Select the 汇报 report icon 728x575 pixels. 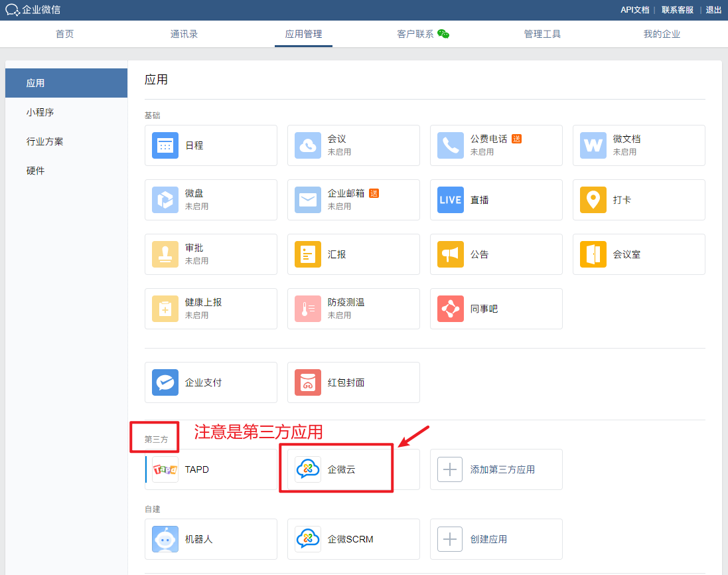click(x=308, y=254)
